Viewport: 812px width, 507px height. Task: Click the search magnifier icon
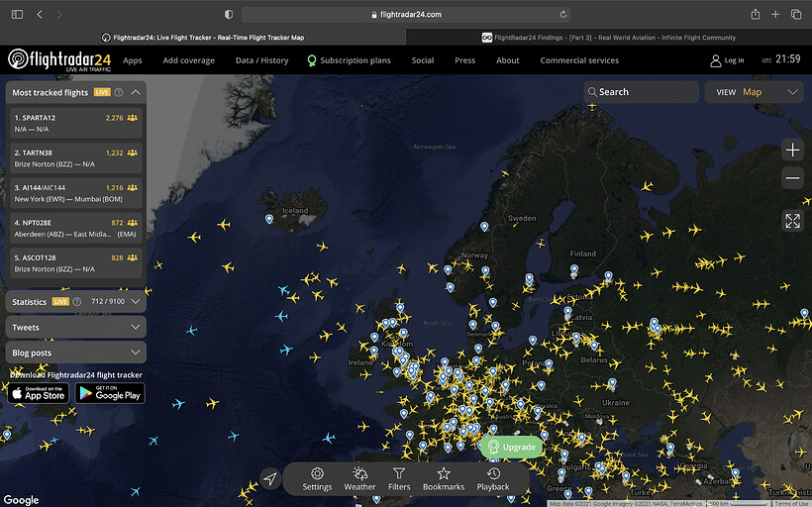592,92
